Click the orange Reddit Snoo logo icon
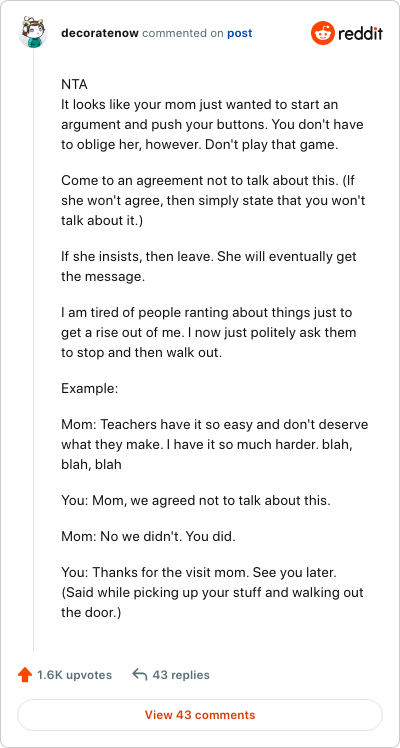 tap(323, 33)
